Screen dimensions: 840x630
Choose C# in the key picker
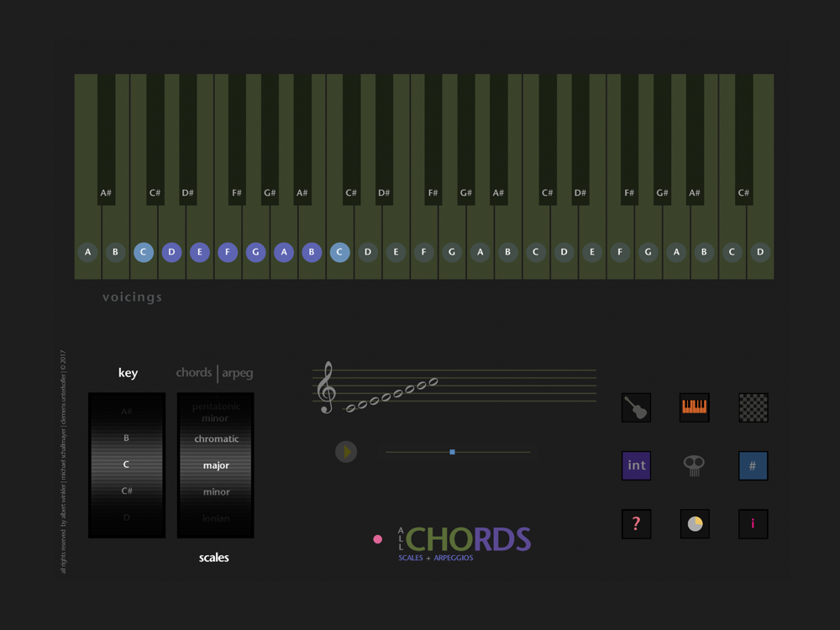(x=127, y=491)
